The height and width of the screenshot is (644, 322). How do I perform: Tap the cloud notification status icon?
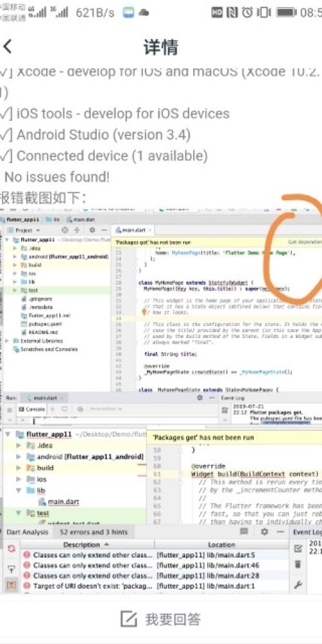(x=144, y=13)
